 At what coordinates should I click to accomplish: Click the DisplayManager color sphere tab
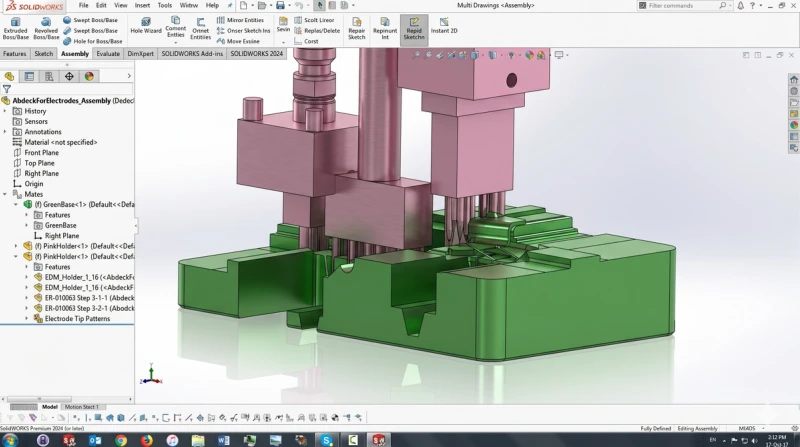point(89,77)
